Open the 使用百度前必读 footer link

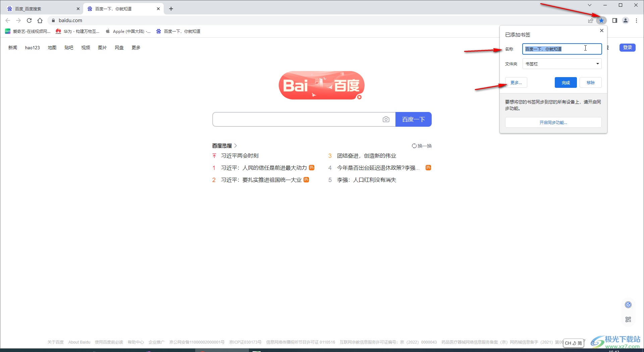(109, 342)
